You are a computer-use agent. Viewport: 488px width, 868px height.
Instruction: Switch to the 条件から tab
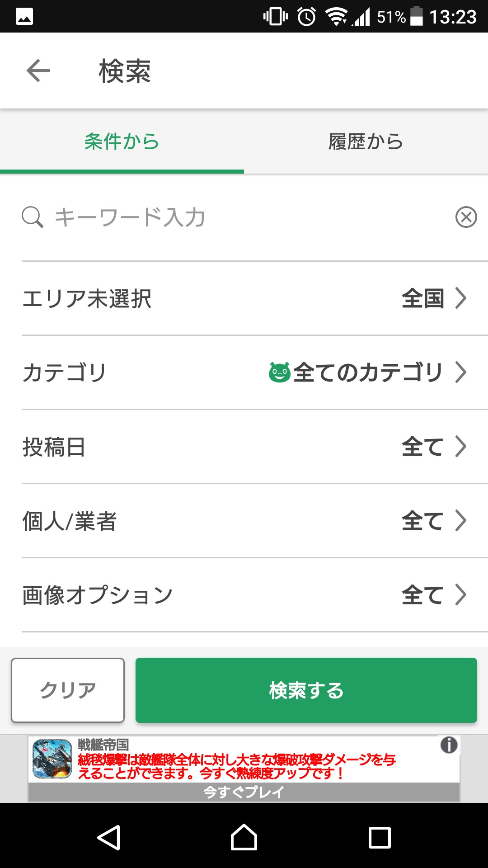click(122, 142)
